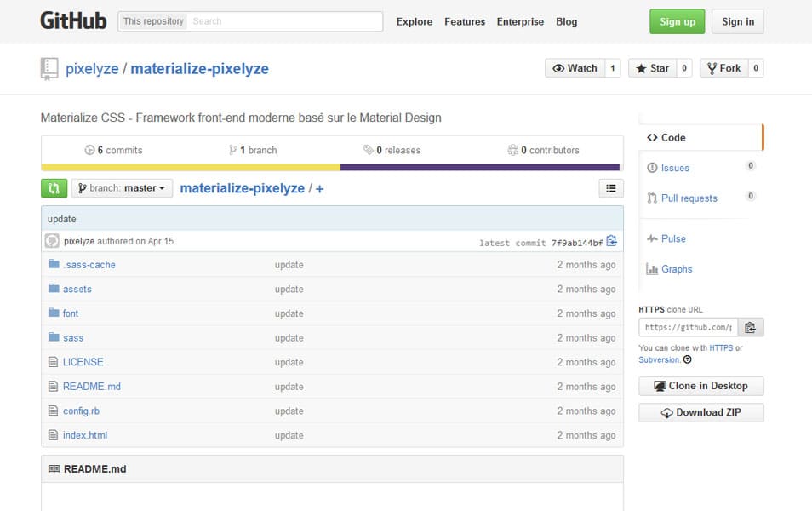Image resolution: width=812 pixels, height=511 pixels.
Task: Click the README.md file icon in list
Action: click(x=53, y=386)
